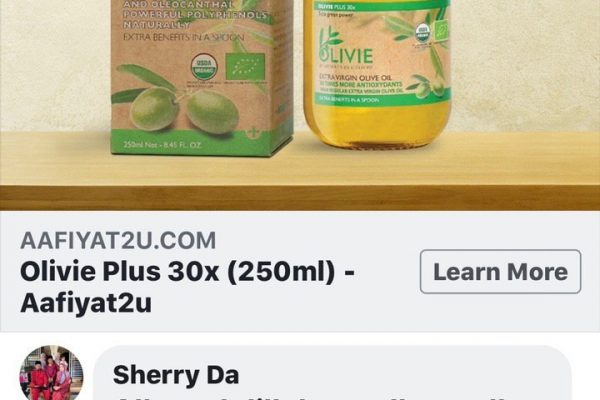Viewport: 600px width, 400px height.
Task: Open Sherry Da's profile picture
Action: [x=51, y=374]
